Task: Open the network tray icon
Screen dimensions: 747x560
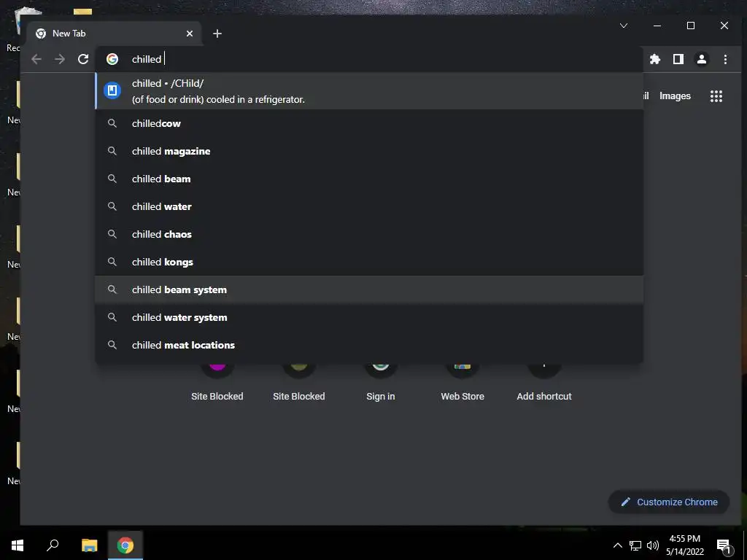Action: coord(635,545)
